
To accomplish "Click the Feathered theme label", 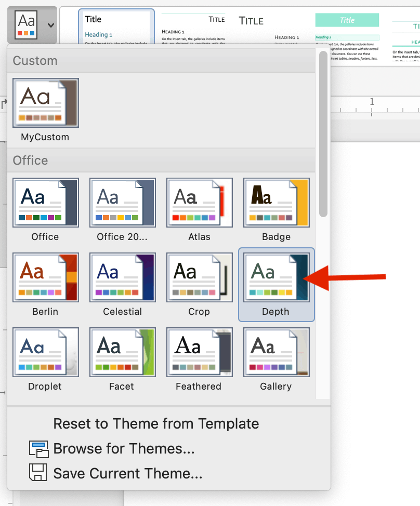I will (x=199, y=387).
